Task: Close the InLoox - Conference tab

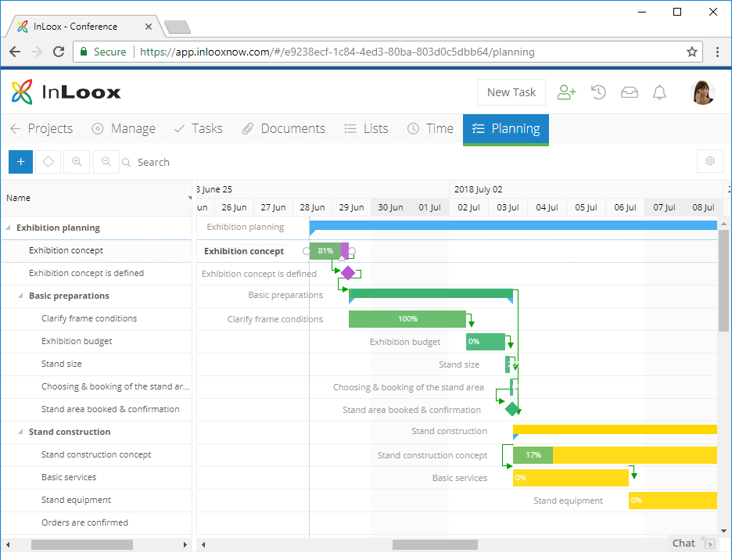Action: (149, 27)
